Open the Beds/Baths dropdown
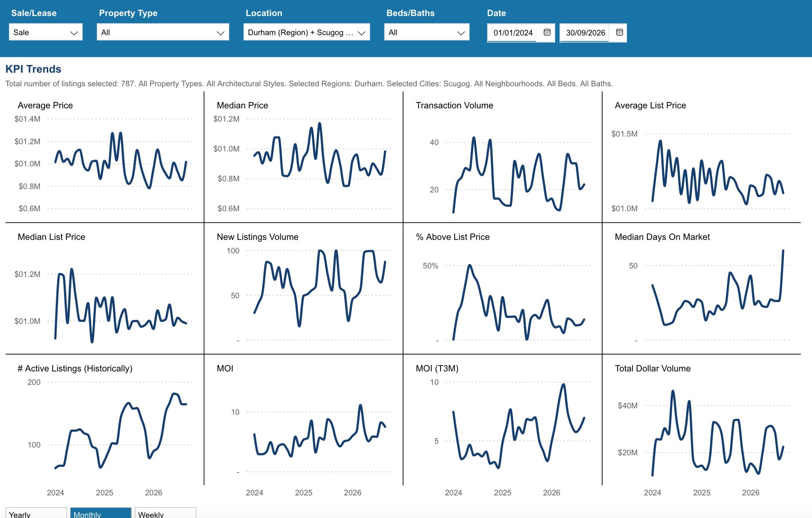The height and width of the screenshot is (518, 812). (427, 32)
